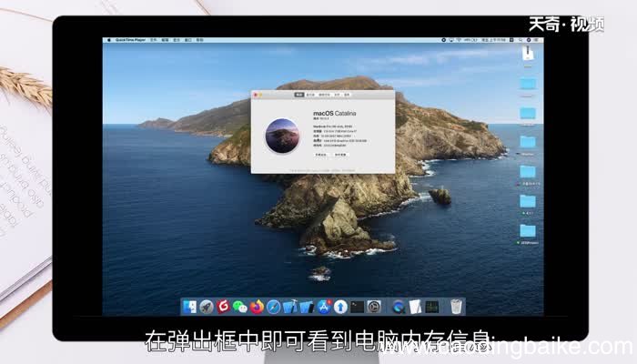Open Terminal from the Dock
The image size is (637, 364).
pos(357,308)
